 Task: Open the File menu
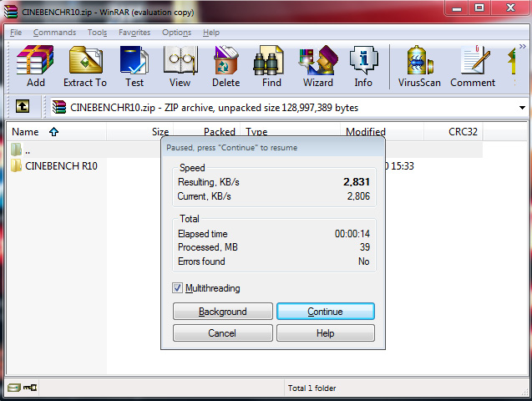(16, 33)
